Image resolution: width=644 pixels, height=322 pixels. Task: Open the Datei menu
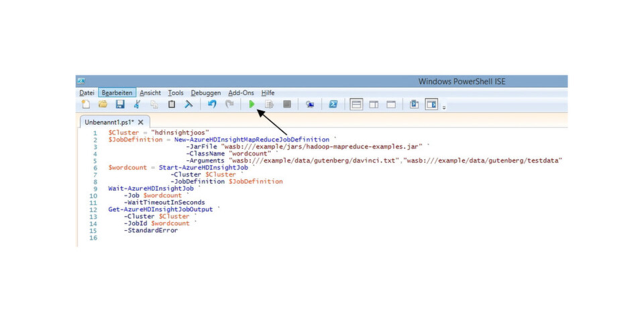click(x=87, y=93)
